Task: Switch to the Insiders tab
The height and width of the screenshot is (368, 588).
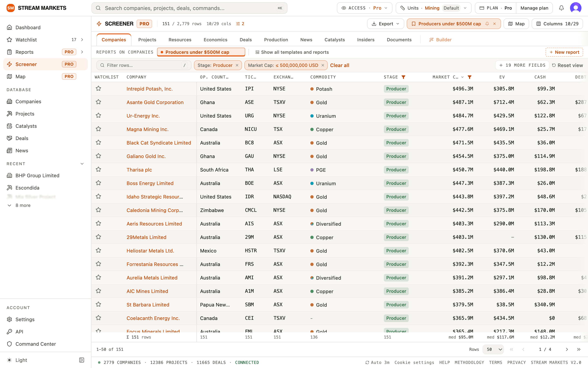Action: (x=366, y=40)
